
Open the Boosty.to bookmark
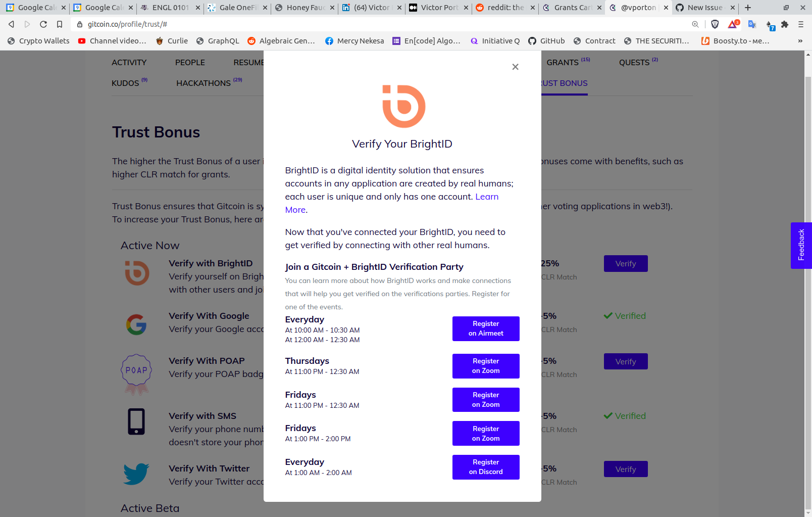[x=736, y=41]
